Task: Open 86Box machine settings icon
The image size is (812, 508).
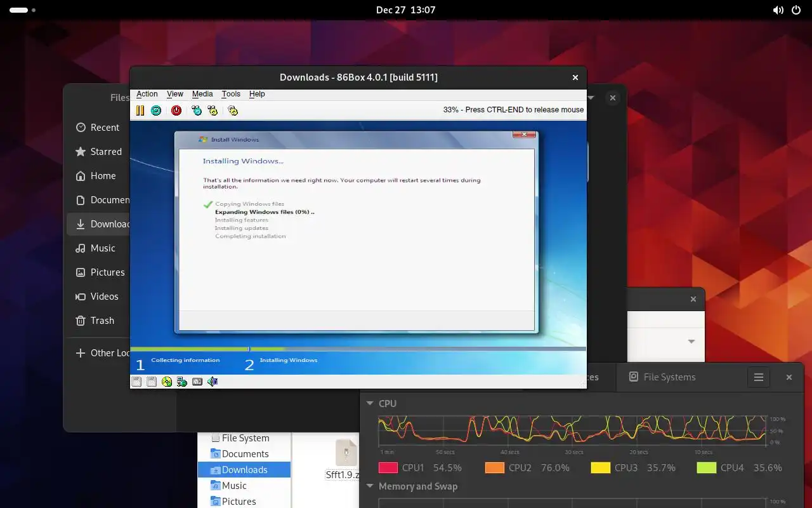Action: point(233,110)
